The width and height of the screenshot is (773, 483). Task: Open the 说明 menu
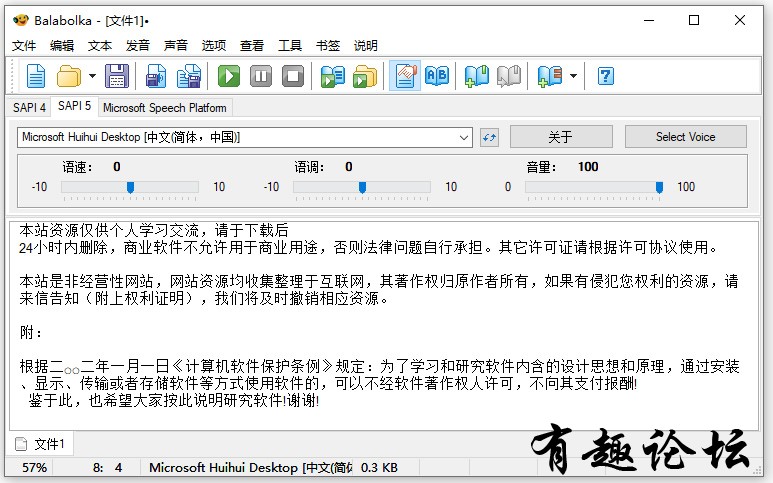(365, 46)
